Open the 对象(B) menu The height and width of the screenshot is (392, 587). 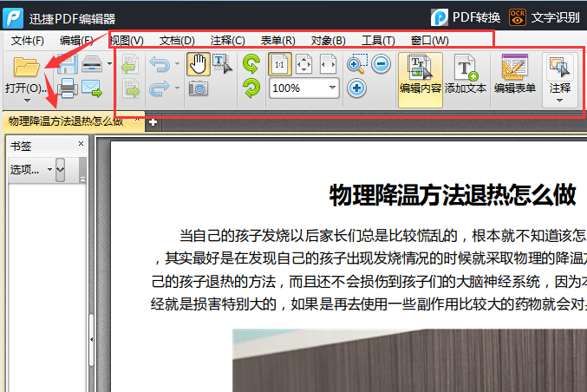click(x=328, y=41)
